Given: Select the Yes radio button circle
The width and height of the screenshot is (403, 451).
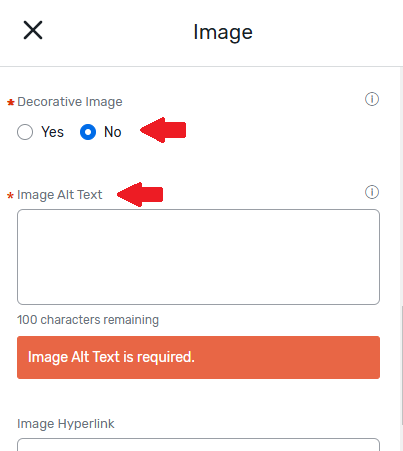Looking at the screenshot, I should pos(25,132).
